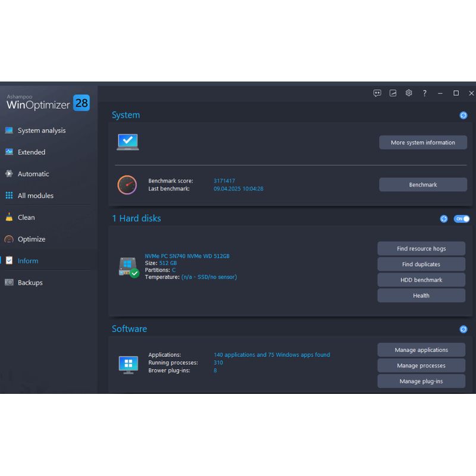Click the benchmark speedometer icon

point(127,184)
